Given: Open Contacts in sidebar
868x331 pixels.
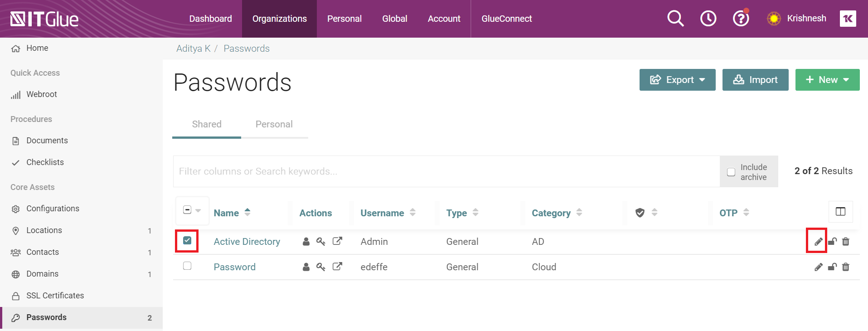Looking at the screenshot, I should coord(43,252).
